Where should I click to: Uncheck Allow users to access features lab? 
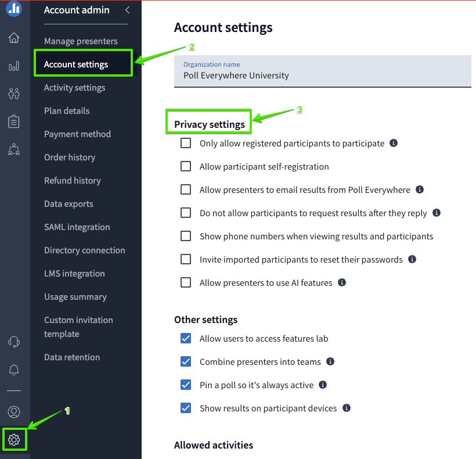pyautogui.click(x=186, y=338)
